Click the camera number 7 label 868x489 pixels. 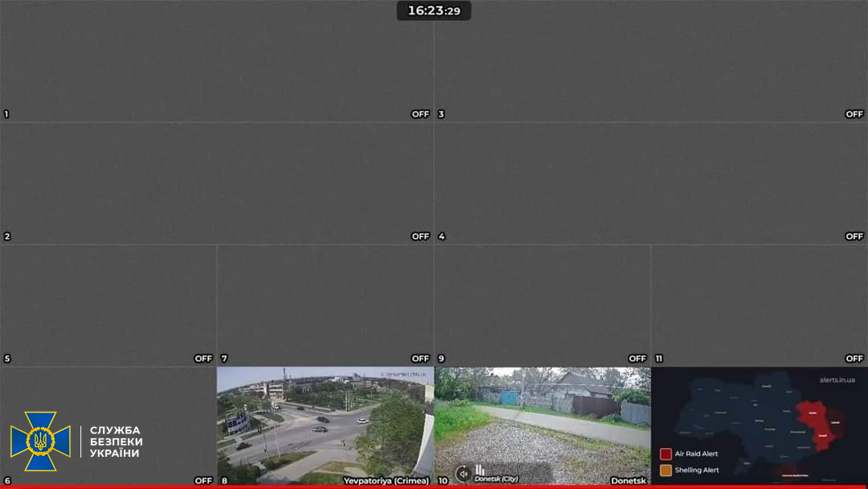tap(224, 359)
